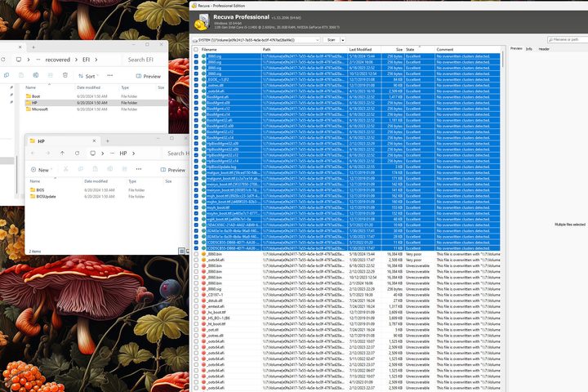Screen dimensions: 588x392
Task: Open new tab in HP Explorer window
Action: click(108, 141)
